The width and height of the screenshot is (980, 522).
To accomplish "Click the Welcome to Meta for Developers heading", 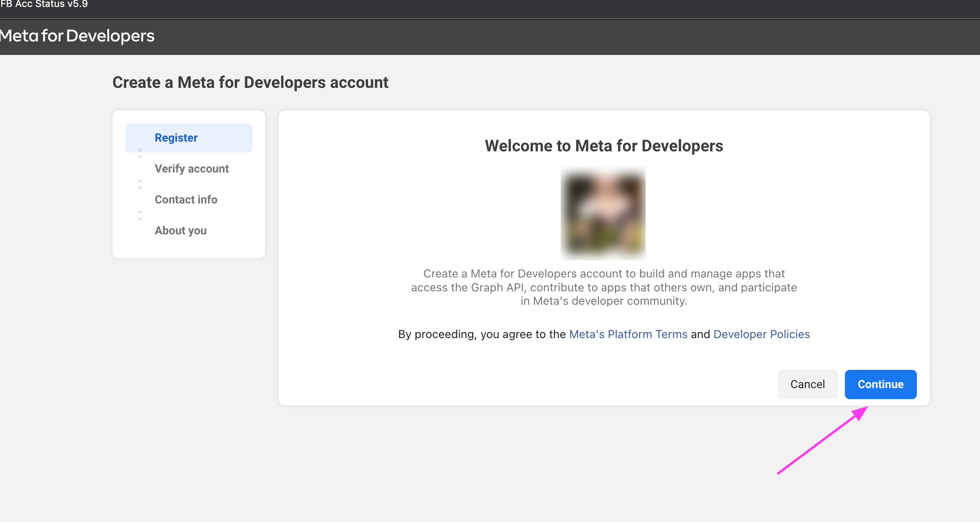I will click(x=604, y=146).
